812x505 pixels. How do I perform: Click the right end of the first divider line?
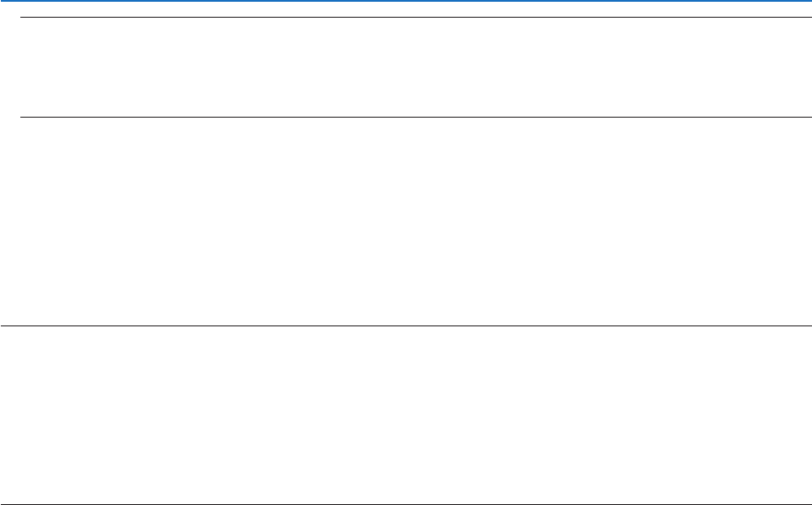tap(808, 18)
